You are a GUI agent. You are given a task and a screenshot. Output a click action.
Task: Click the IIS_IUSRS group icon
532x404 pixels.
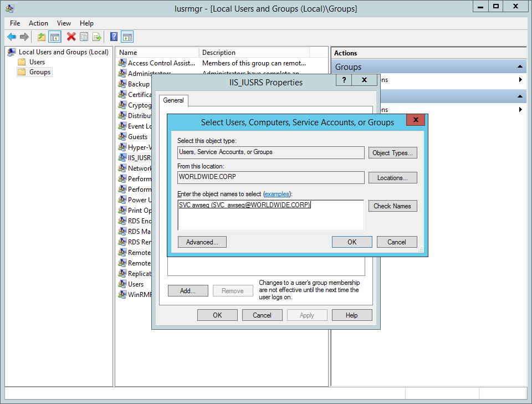coord(122,157)
